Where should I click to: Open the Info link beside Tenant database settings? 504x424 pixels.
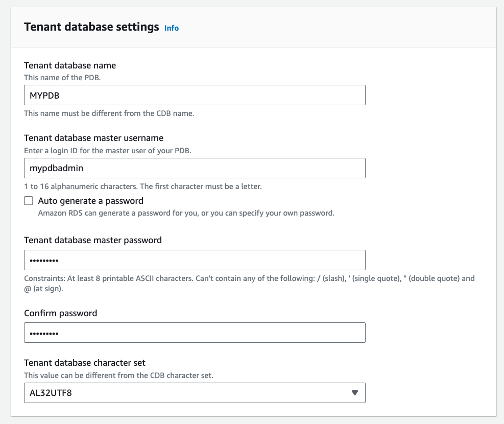(172, 28)
